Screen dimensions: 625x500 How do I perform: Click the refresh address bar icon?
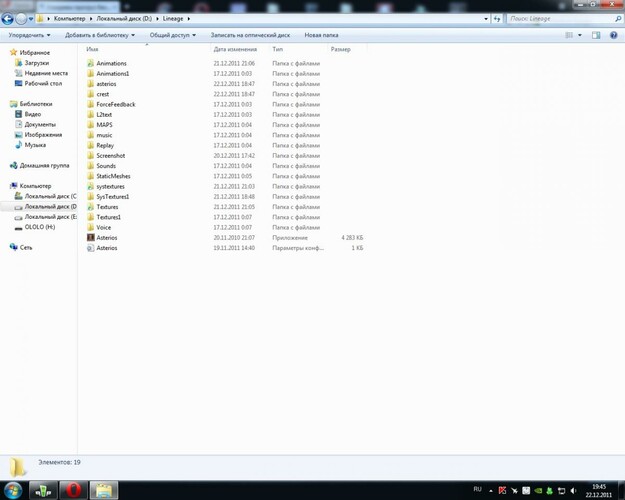point(497,19)
